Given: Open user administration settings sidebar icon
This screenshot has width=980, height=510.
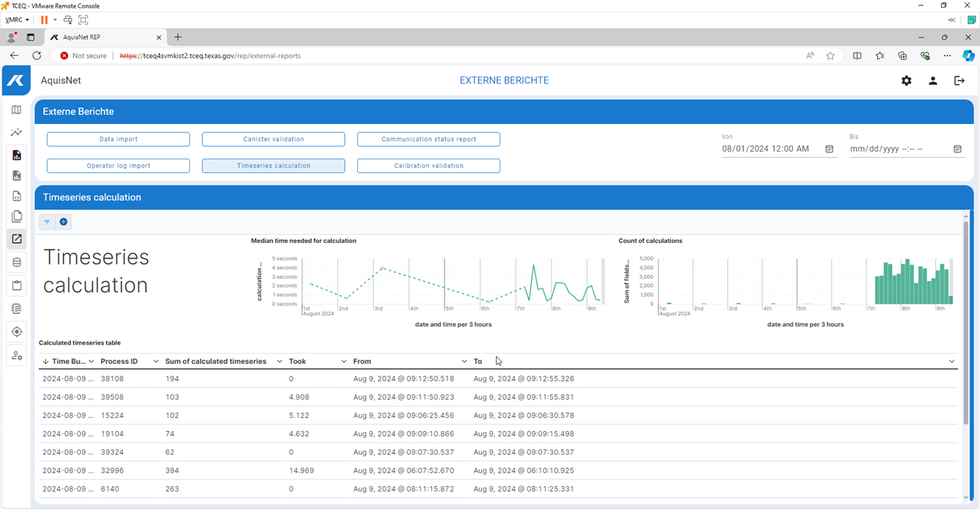Looking at the screenshot, I should [16, 355].
